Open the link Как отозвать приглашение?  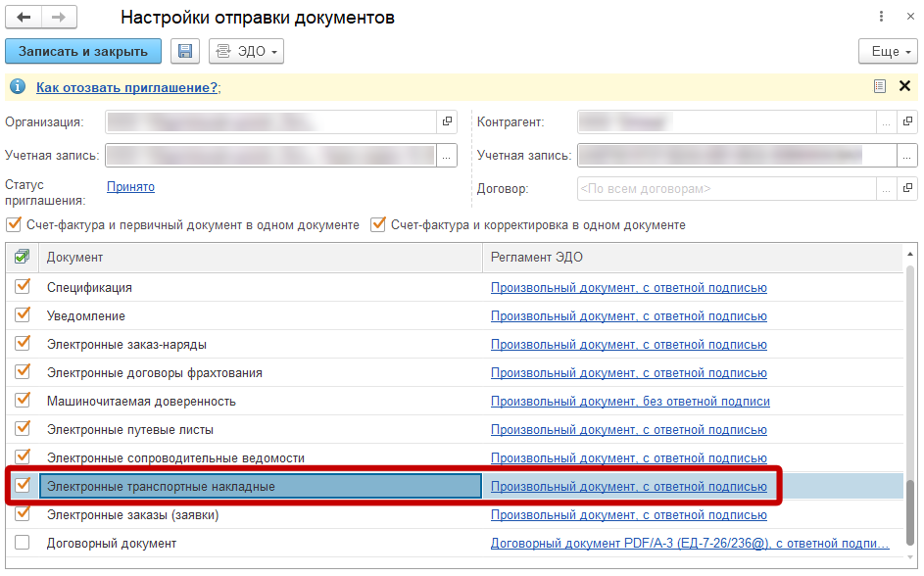[126, 87]
